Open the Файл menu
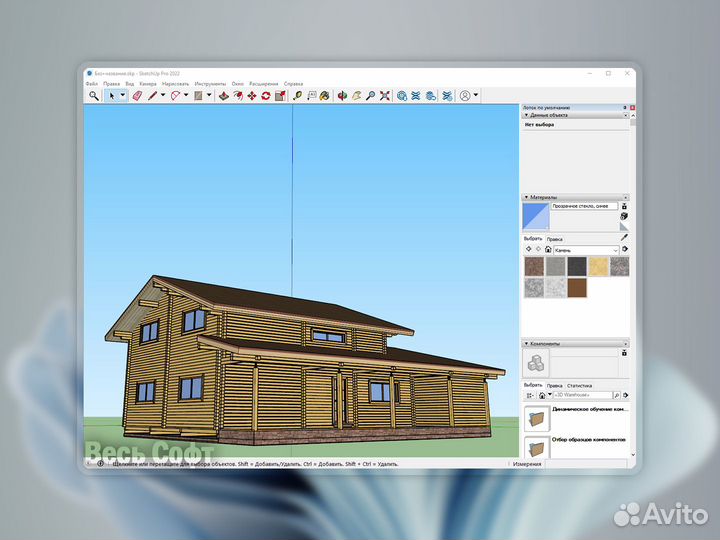Screen dimensions: 720x540 [92, 84]
